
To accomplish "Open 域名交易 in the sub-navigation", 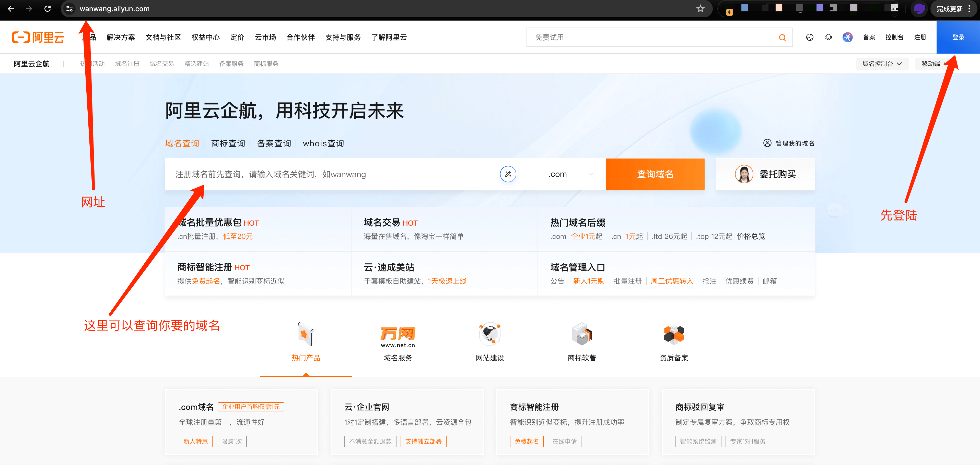I will 162,64.
